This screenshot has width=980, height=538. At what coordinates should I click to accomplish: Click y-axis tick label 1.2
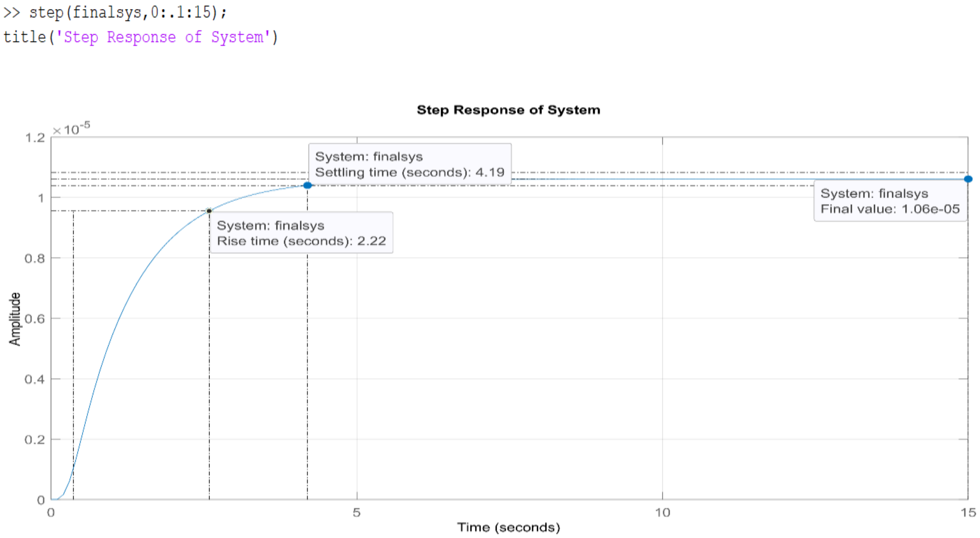(x=35, y=138)
